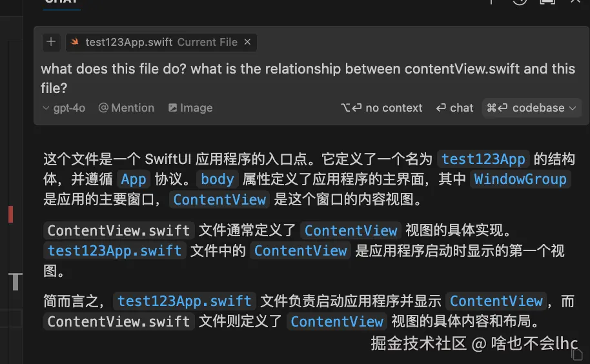590x364 pixels.
Task: Select the CHAT panel tab
Action: (61, 2)
